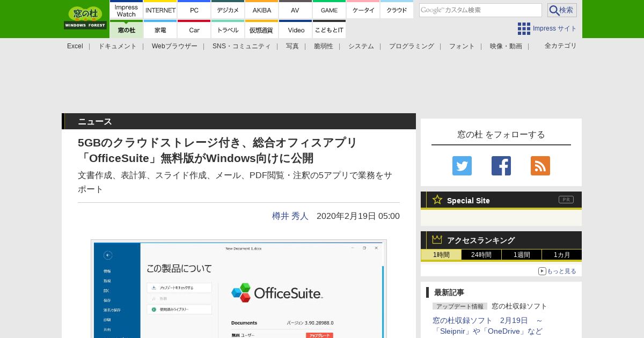Open the プログラミング category
This screenshot has height=338, width=644.
[x=412, y=46]
